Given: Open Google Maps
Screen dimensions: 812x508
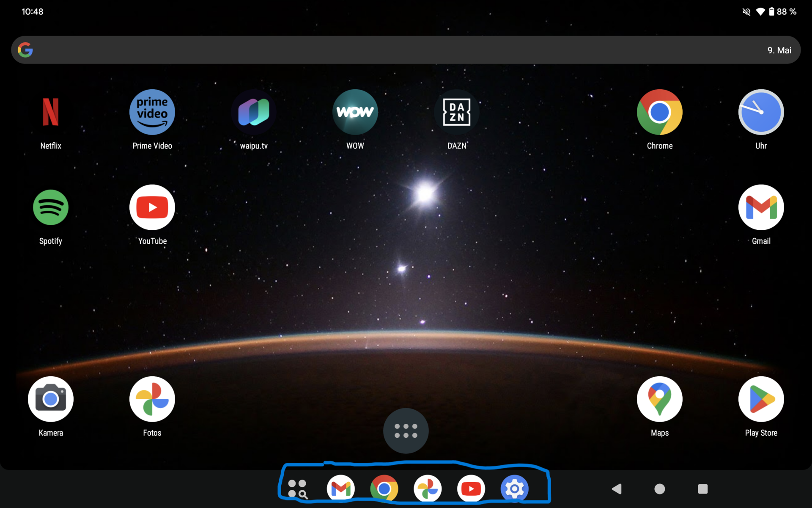Looking at the screenshot, I should click(660, 399).
